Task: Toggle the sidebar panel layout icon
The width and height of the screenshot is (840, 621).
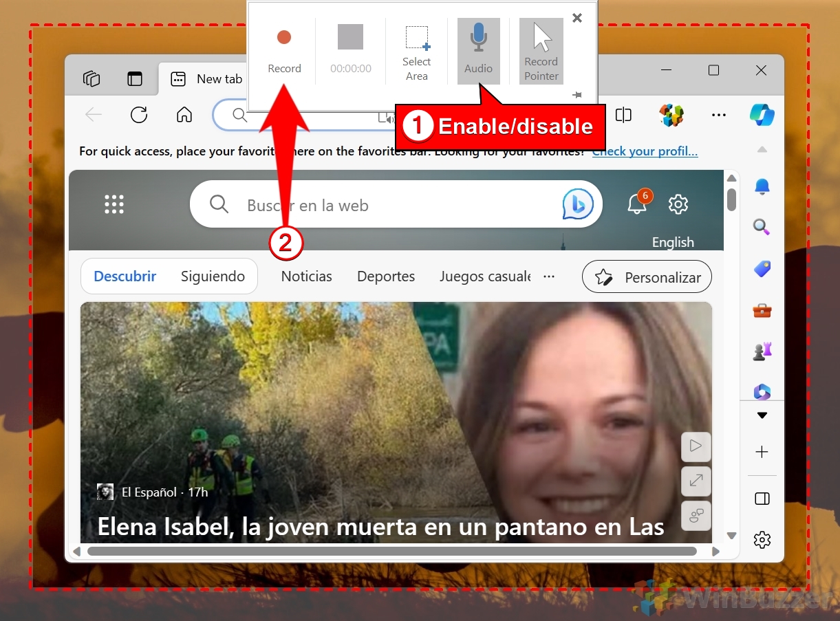Action: [762, 499]
